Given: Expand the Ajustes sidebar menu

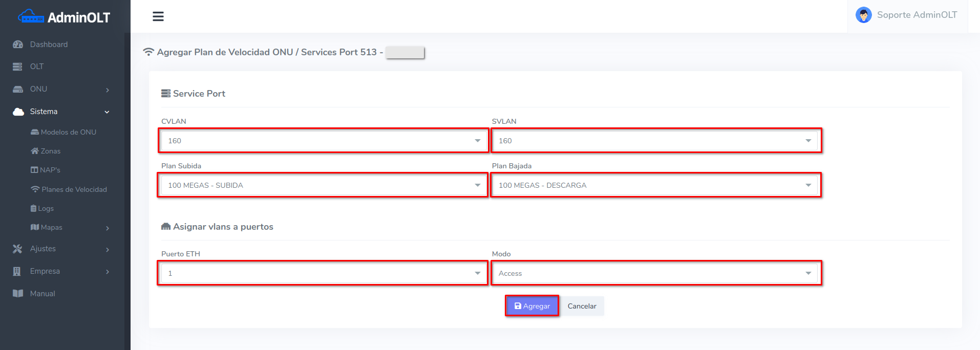Looking at the screenshot, I should (x=61, y=249).
